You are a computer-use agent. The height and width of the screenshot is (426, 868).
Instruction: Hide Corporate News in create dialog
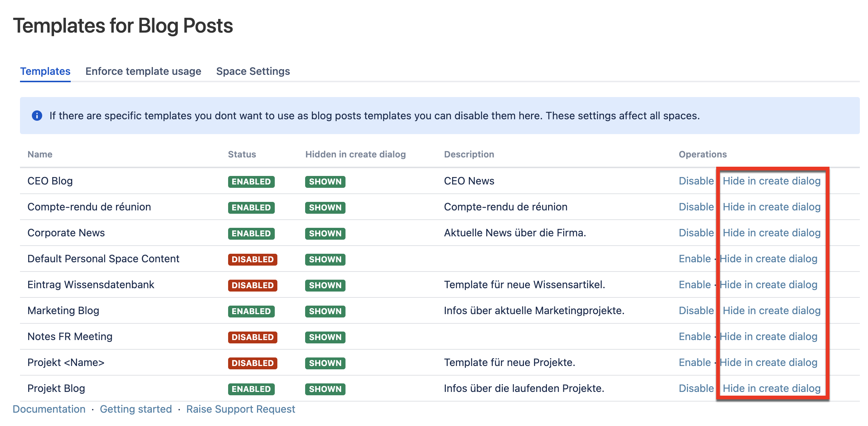[x=771, y=233]
